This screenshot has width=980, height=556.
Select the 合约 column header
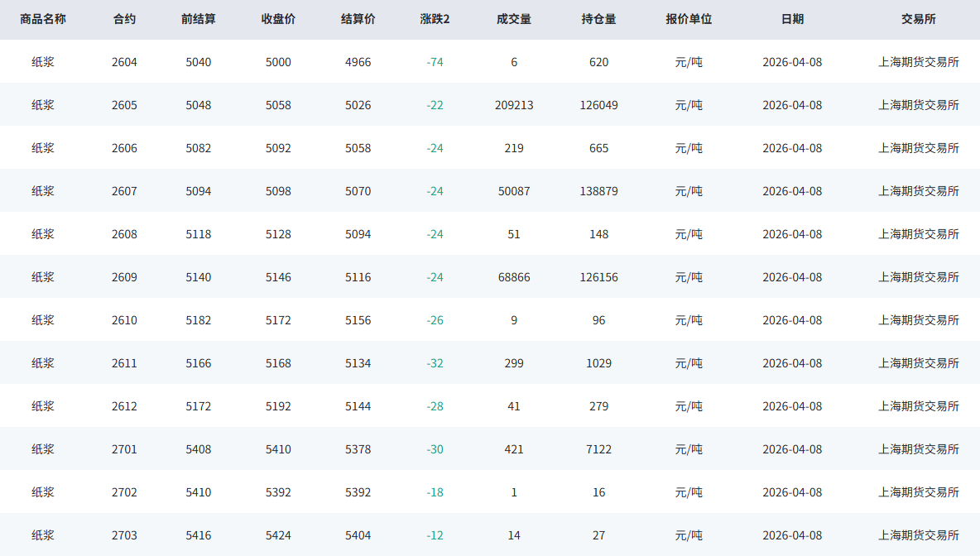click(124, 19)
